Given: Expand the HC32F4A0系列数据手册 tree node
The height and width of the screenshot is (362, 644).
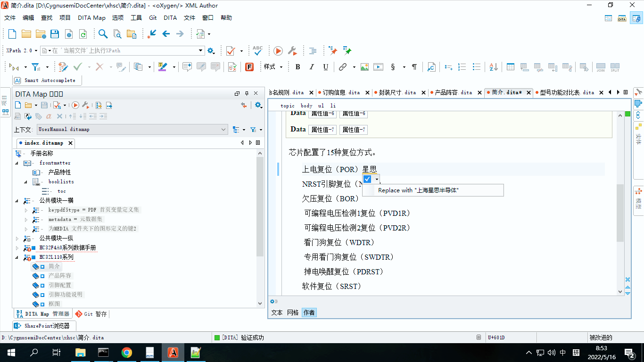Looking at the screenshot, I should pyautogui.click(x=17, y=248).
